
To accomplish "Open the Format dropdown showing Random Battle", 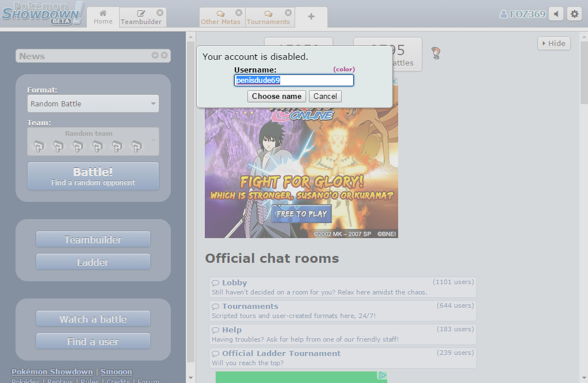I will (x=93, y=104).
